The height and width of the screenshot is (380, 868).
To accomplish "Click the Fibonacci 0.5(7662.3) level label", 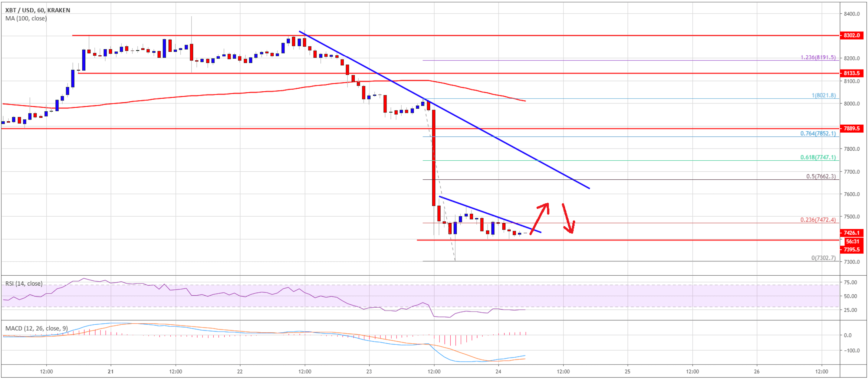I will (821, 176).
